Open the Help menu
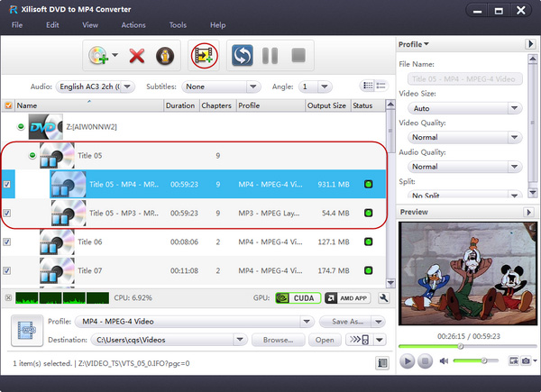The image size is (541, 392). pos(217,25)
